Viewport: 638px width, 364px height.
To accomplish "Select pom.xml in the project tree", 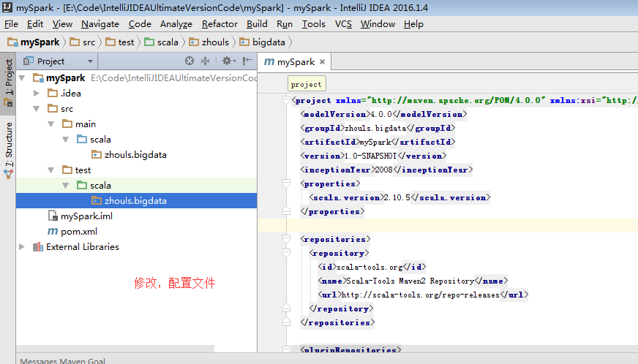I will click(136, 232).
